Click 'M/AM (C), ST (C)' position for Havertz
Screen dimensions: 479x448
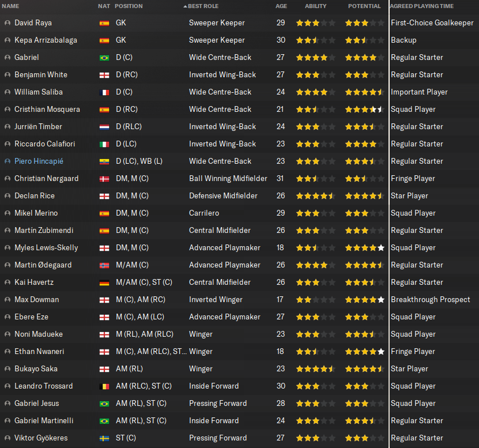(x=144, y=283)
